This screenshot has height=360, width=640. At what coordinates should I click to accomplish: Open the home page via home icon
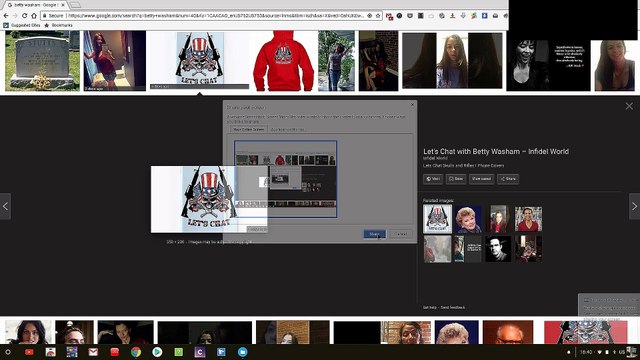[34, 16]
